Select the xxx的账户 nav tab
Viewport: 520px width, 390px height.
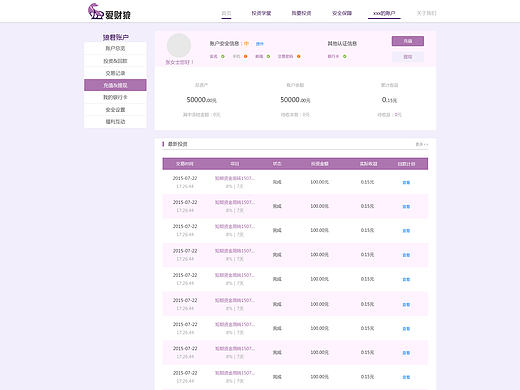coord(384,13)
